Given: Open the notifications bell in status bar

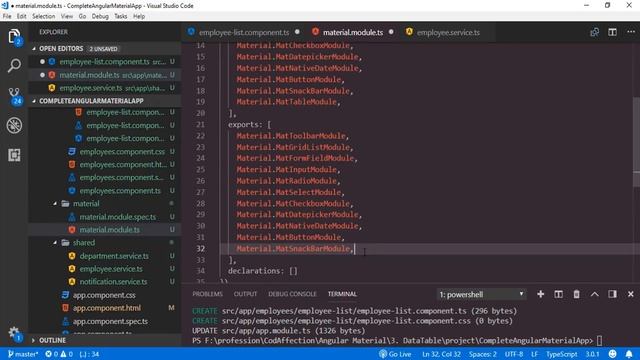Looking at the screenshot, I should click(x=629, y=354).
